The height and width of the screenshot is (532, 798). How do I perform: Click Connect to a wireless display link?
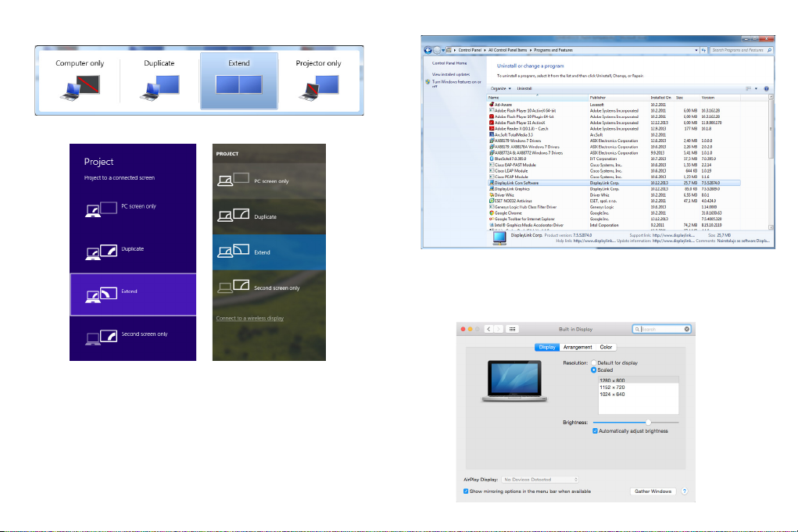[x=249, y=319]
